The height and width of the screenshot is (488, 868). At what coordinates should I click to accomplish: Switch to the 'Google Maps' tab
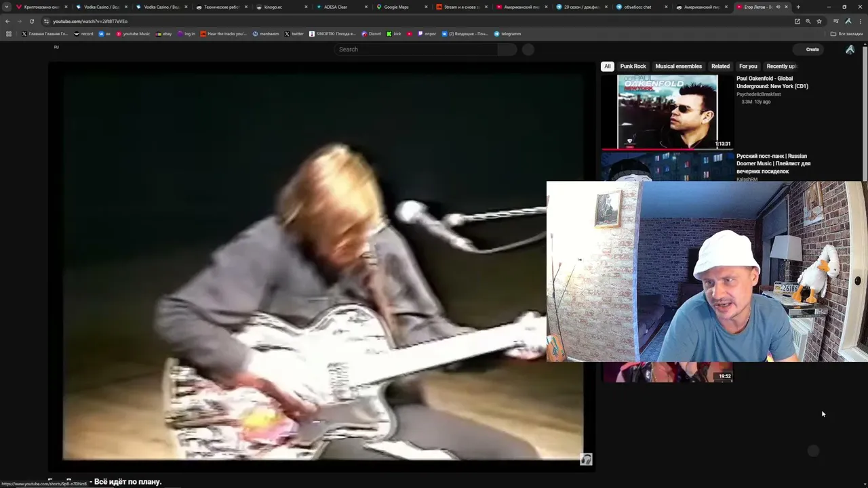tap(401, 7)
